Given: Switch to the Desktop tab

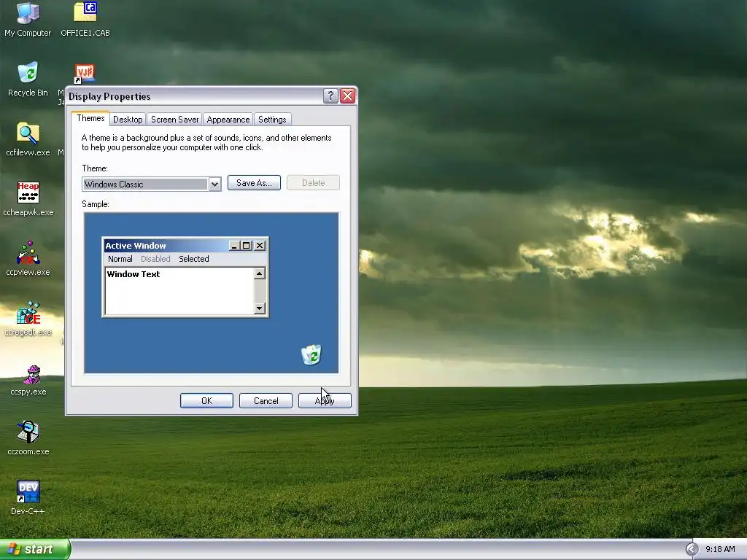Looking at the screenshot, I should coord(128,120).
